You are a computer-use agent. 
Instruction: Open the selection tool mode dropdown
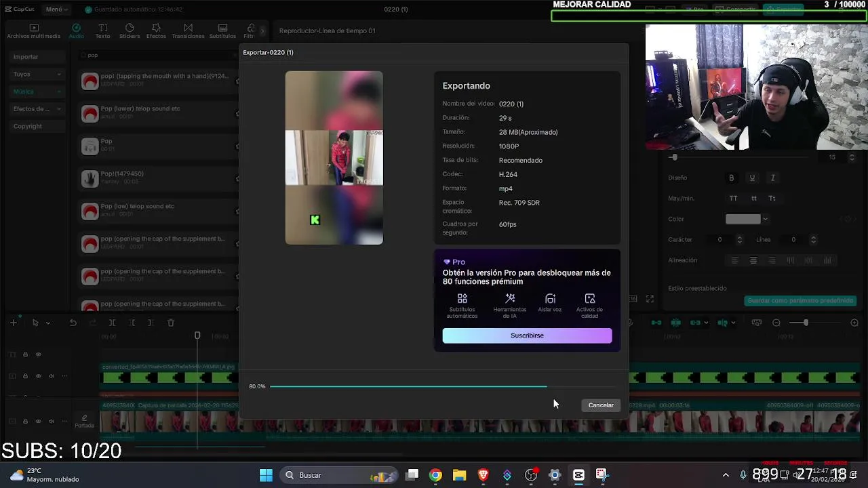47,323
